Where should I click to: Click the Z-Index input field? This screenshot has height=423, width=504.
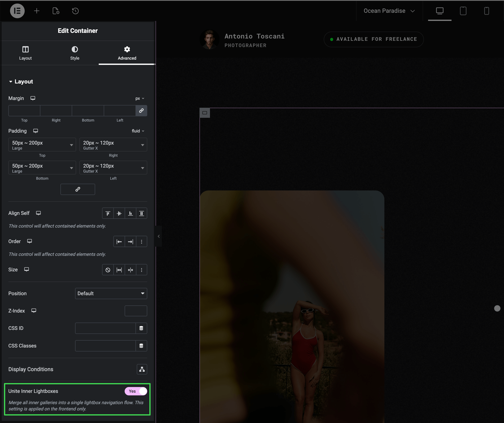[x=136, y=311]
